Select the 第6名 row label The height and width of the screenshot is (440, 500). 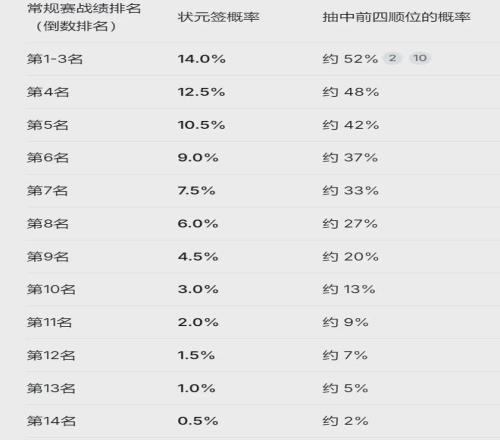tap(48, 158)
